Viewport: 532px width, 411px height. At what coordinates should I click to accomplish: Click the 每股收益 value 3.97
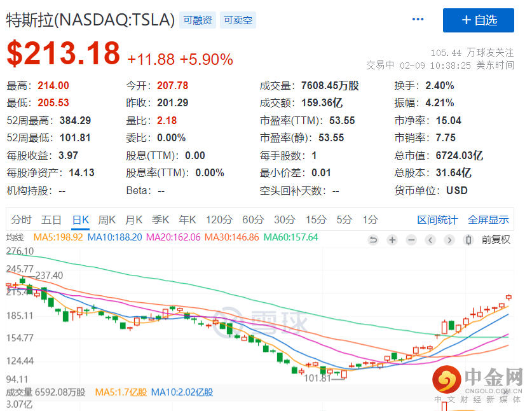68,156
